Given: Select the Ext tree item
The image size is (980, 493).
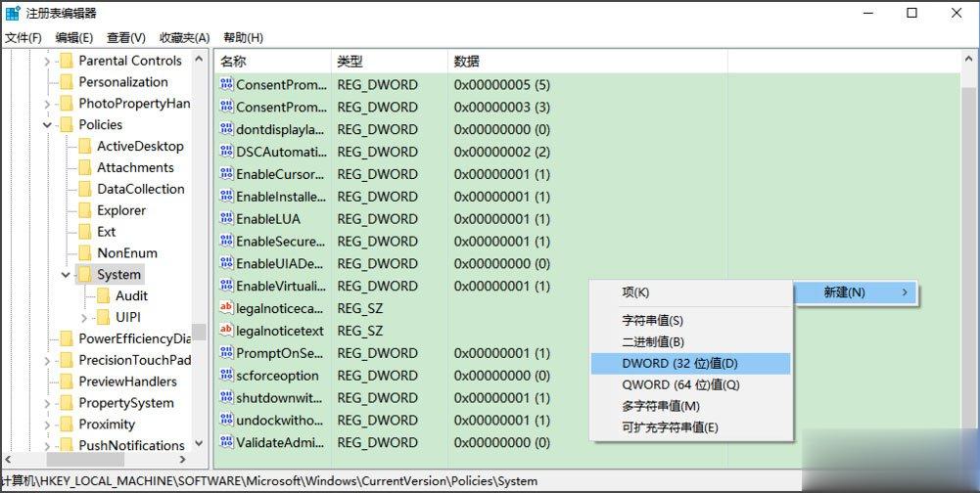Looking at the screenshot, I should click(x=107, y=232).
